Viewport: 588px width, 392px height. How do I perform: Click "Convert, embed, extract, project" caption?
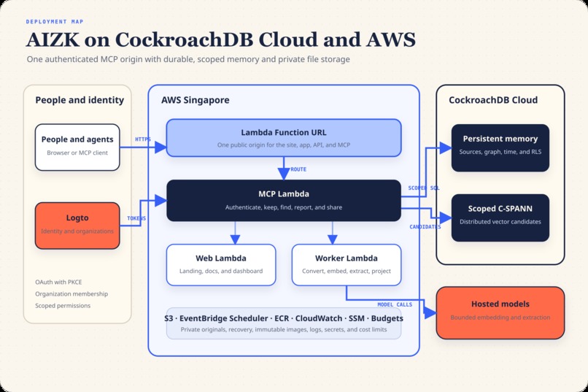347,271
